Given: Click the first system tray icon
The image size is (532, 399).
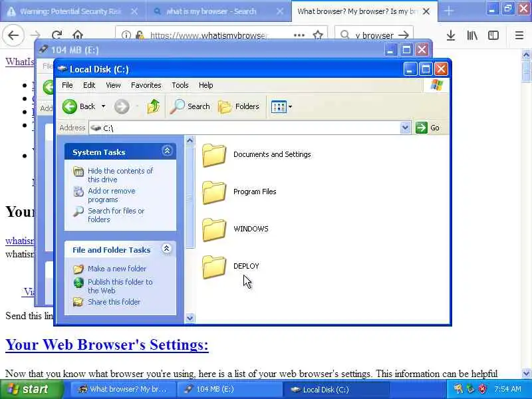Looking at the screenshot, I should [x=459, y=389].
